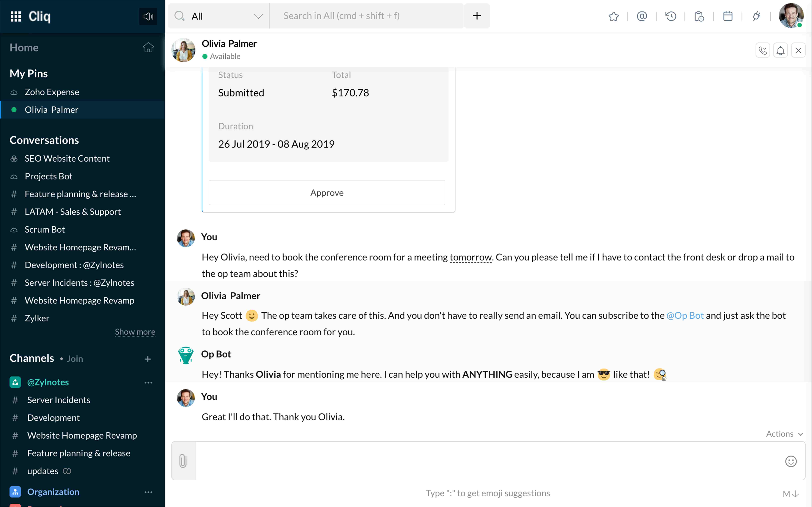Open the emoji picker smiley
812x507 pixels.
pos(791,461)
